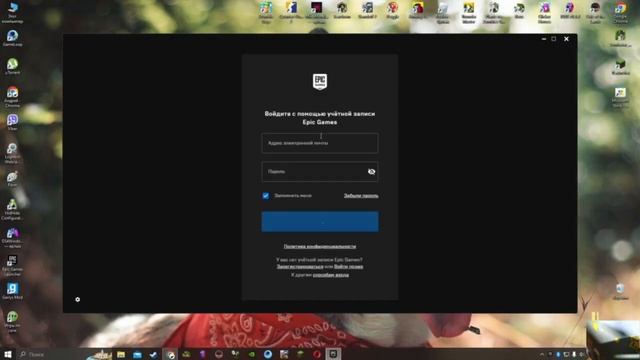Select Garry's Mod desktop icon

13,291
